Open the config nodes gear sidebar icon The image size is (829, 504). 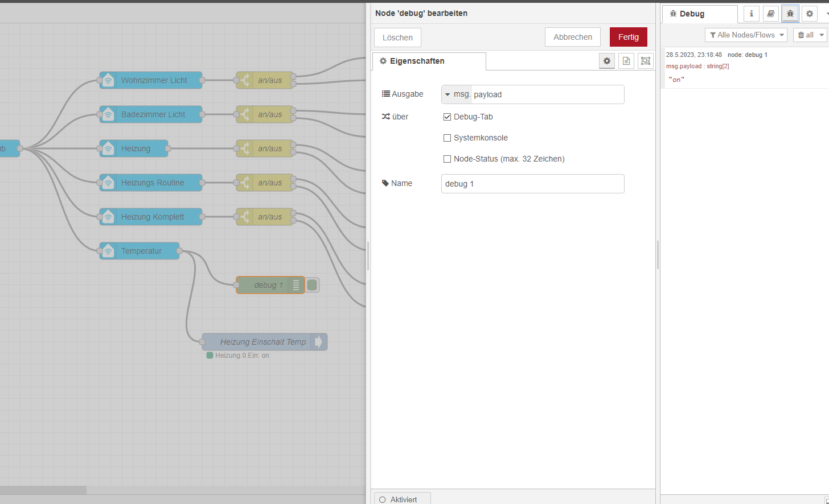(x=810, y=14)
